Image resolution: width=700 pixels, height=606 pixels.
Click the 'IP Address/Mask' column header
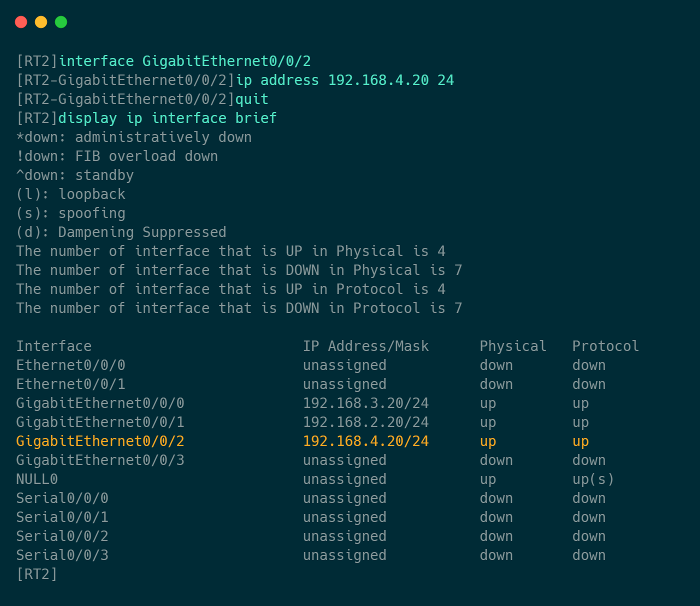pyautogui.click(x=365, y=346)
